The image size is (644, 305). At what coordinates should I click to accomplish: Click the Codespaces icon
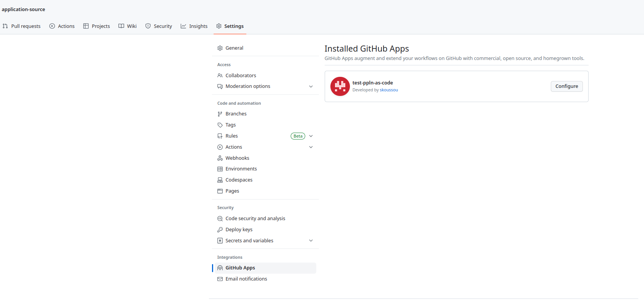(x=220, y=180)
